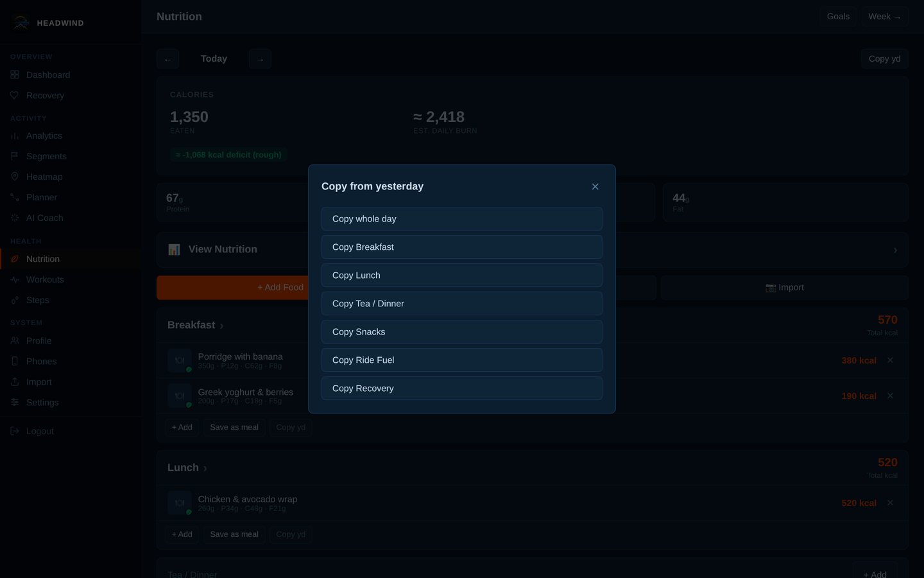The height and width of the screenshot is (578, 924).
Task: Select Copy Breakfast in the dialog
Action: [462, 247]
